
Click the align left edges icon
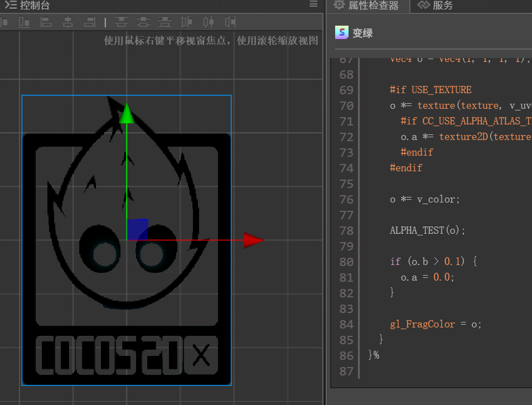46,22
